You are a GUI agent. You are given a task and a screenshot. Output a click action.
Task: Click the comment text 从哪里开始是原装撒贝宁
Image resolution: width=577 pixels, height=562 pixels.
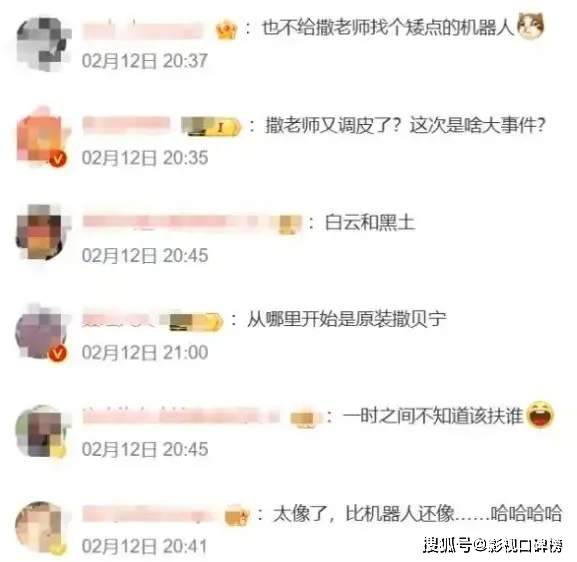point(347,319)
